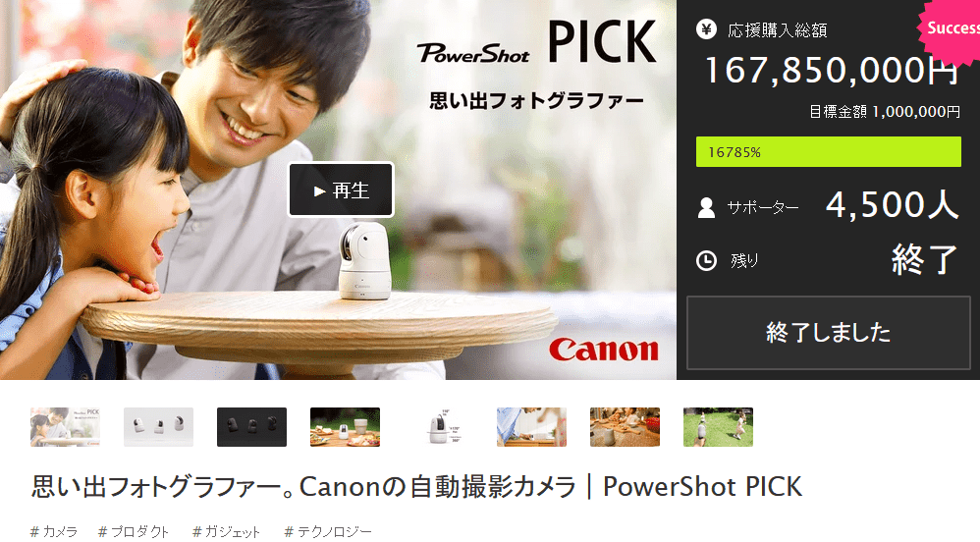
Task: Open the #テクノロジー tag
Action: tap(328, 532)
